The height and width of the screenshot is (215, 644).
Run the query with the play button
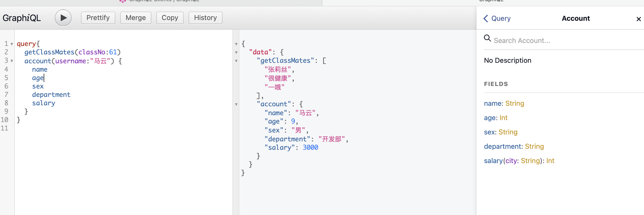pyautogui.click(x=63, y=18)
